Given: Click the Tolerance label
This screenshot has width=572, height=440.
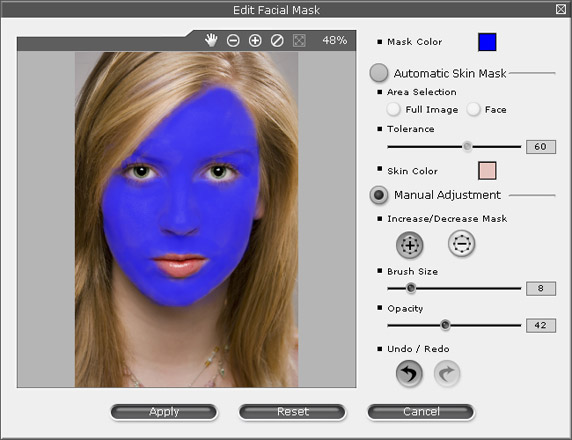Looking at the screenshot, I should coord(411,129).
